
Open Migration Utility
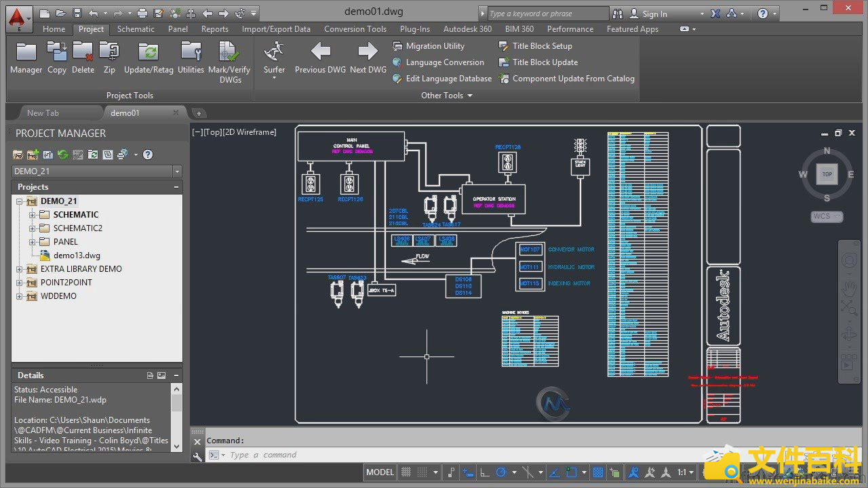(x=429, y=46)
